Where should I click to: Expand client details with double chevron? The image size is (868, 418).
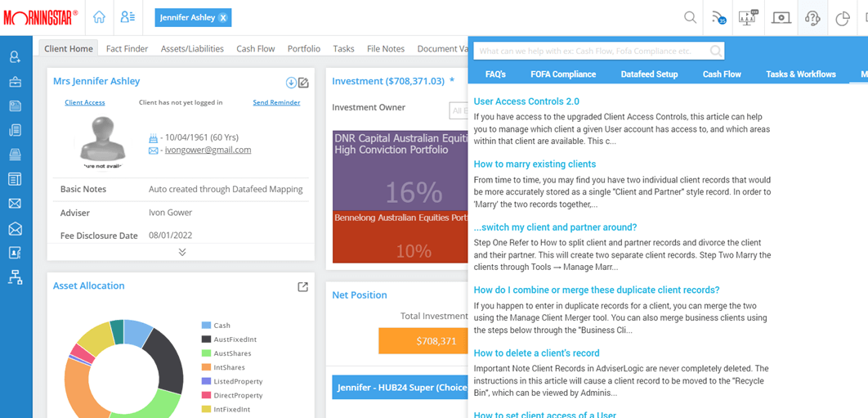point(182,252)
